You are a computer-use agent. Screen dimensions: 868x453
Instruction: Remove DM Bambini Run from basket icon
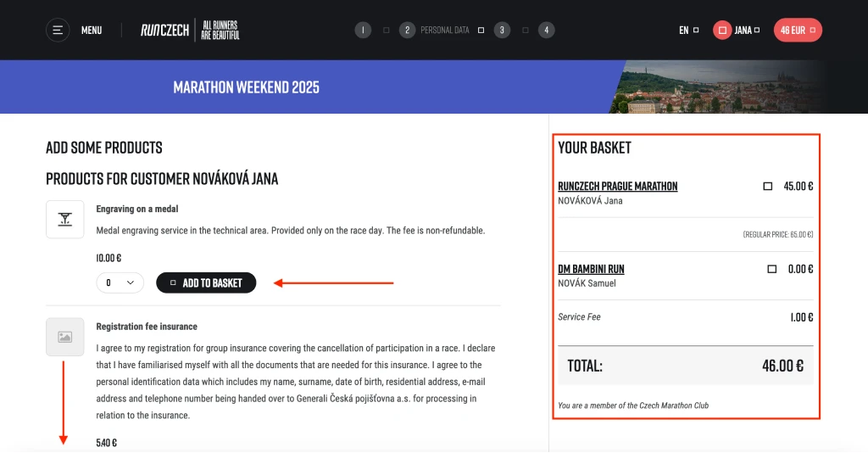(x=771, y=269)
